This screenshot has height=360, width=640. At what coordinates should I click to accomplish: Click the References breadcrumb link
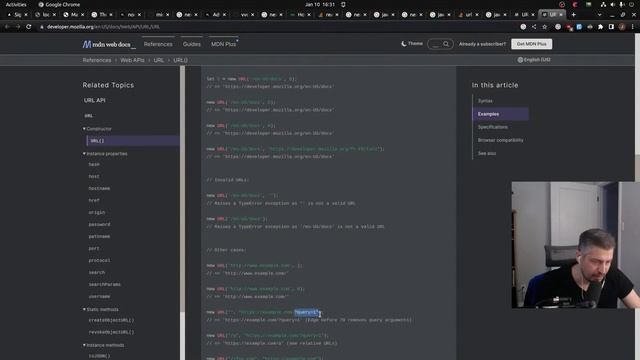pyautogui.click(x=97, y=60)
